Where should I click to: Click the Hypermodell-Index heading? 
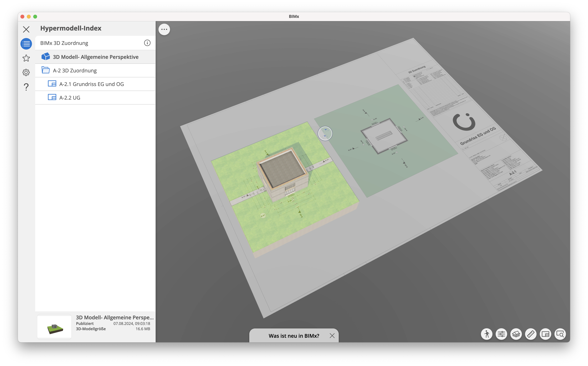(71, 28)
